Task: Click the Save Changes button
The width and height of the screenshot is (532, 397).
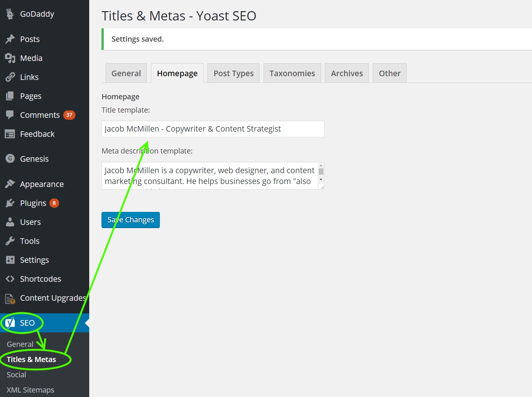Action: pos(130,220)
